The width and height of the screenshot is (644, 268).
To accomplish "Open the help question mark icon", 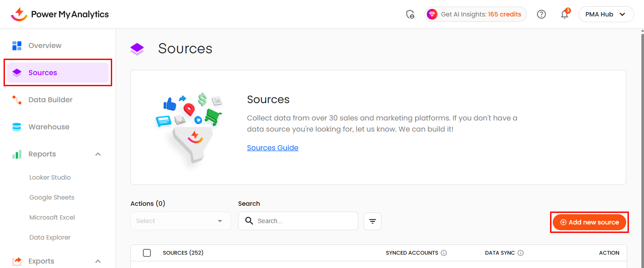I will (541, 14).
